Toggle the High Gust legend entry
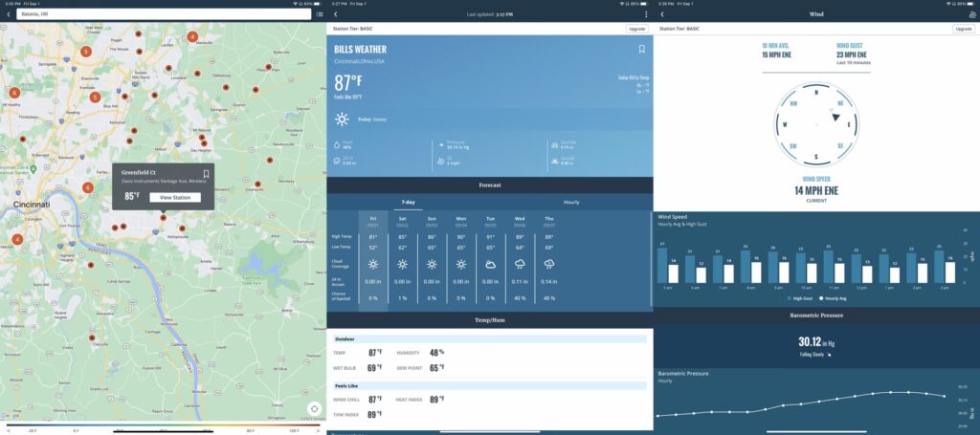The height and width of the screenshot is (435, 980). [x=799, y=298]
